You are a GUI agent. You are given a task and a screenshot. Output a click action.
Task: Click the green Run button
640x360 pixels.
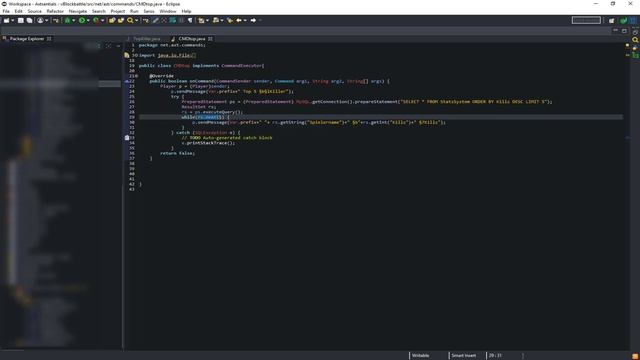click(82, 20)
